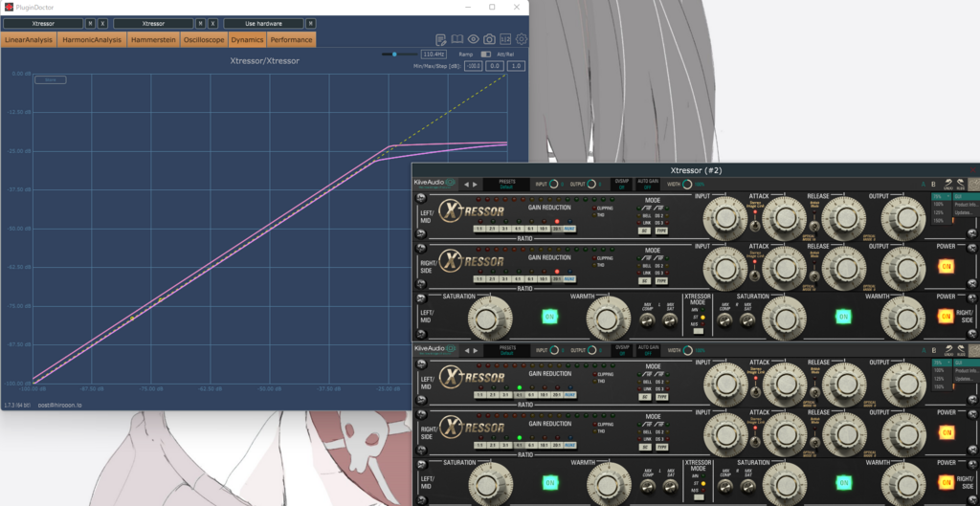Select 4:1 ratio on Left/Mid in Xtressor (#2)
Image resolution: width=980 pixels, height=506 pixels.
(x=518, y=229)
